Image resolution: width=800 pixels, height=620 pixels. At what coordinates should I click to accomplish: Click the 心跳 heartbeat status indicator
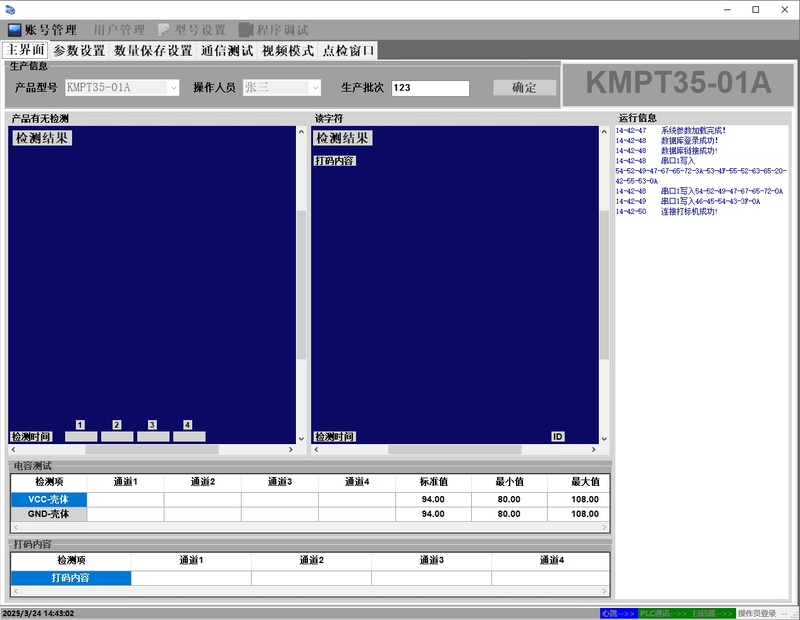[x=618, y=613]
